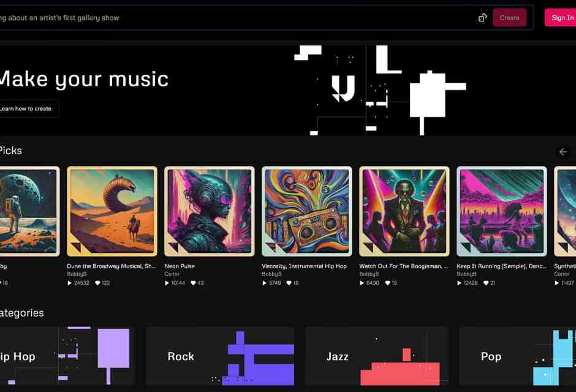This screenshot has height=392, width=576.
Task: Open BobbyB's profile under Viscosity
Action: coord(271,274)
